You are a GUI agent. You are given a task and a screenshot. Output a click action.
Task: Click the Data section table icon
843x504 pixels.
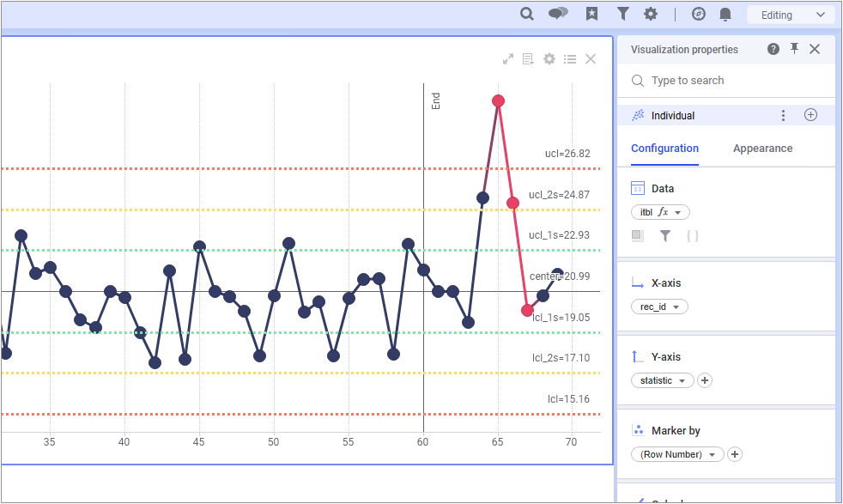(638, 188)
